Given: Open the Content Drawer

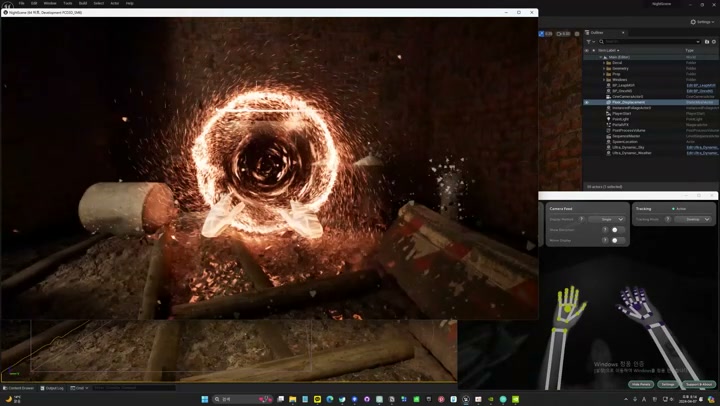Looking at the screenshot, I should coord(19,388).
